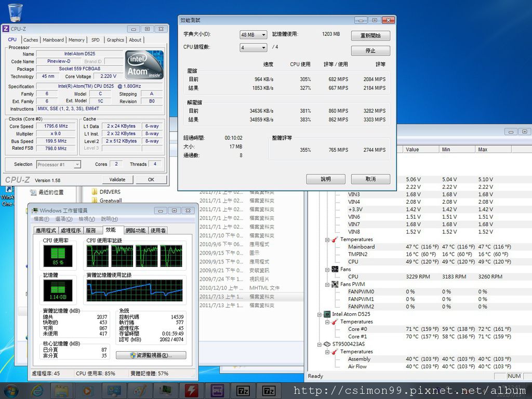Screen dimensions: 532x399
Task: Open the About tab in CPU-Z
Action: [x=135, y=39]
